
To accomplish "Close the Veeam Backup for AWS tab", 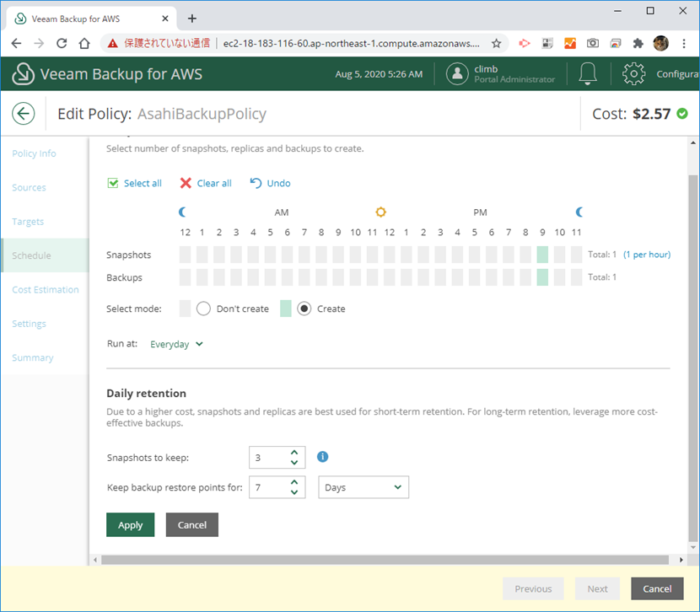I will click(164, 19).
